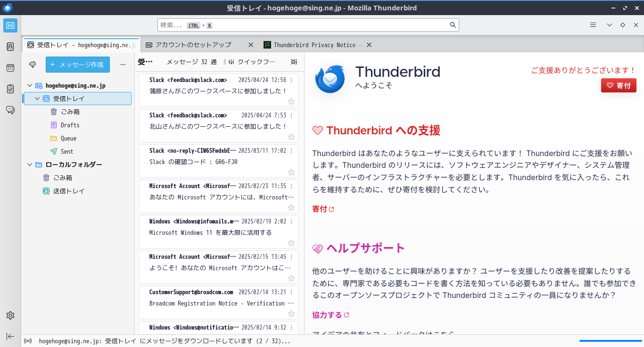The height and width of the screenshot is (347, 644).
Task: Select the ごみ箱 folder under hogehoge account
Action: [x=78, y=112]
